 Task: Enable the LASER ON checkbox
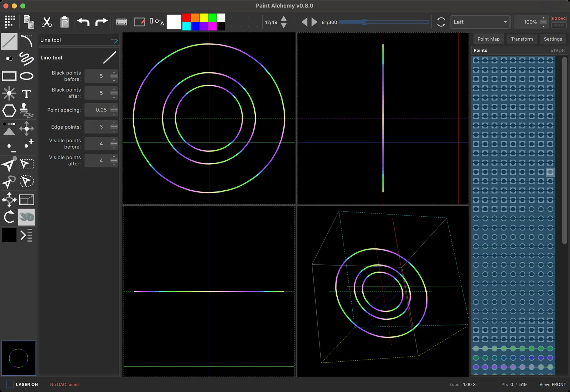(x=10, y=385)
